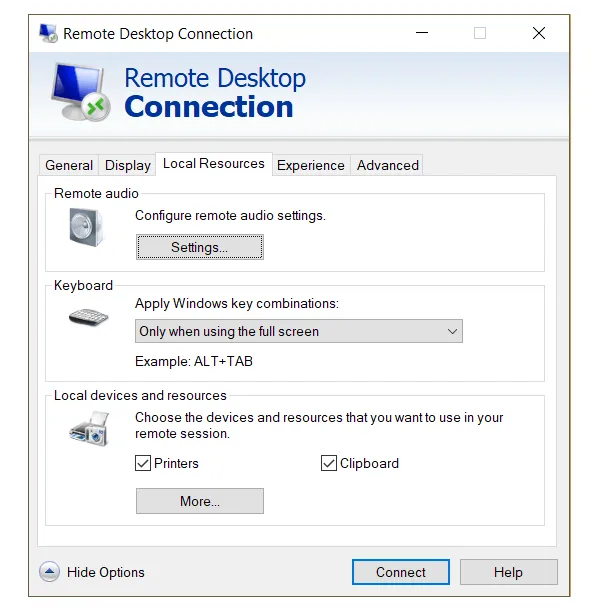Collapse options using Hide Options arrow
Screen dimensions: 609x615
49,572
